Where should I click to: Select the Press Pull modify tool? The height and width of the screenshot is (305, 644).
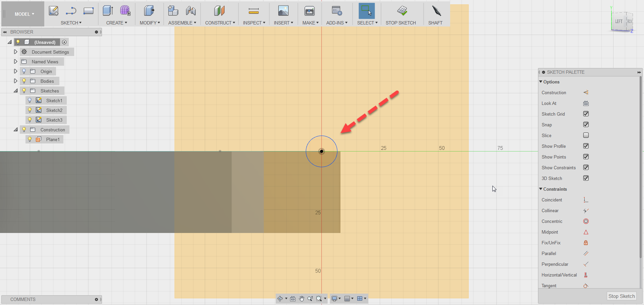click(x=149, y=11)
